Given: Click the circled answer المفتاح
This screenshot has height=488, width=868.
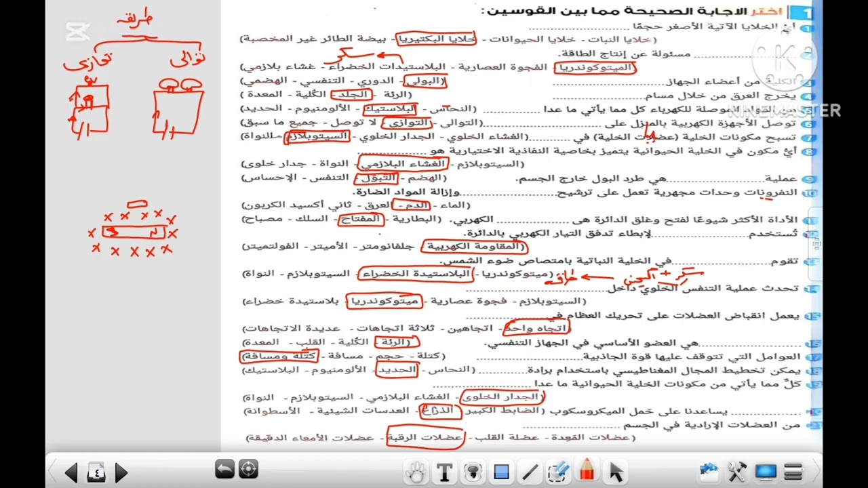Looking at the screenshot, I should (x=360, y=220).
